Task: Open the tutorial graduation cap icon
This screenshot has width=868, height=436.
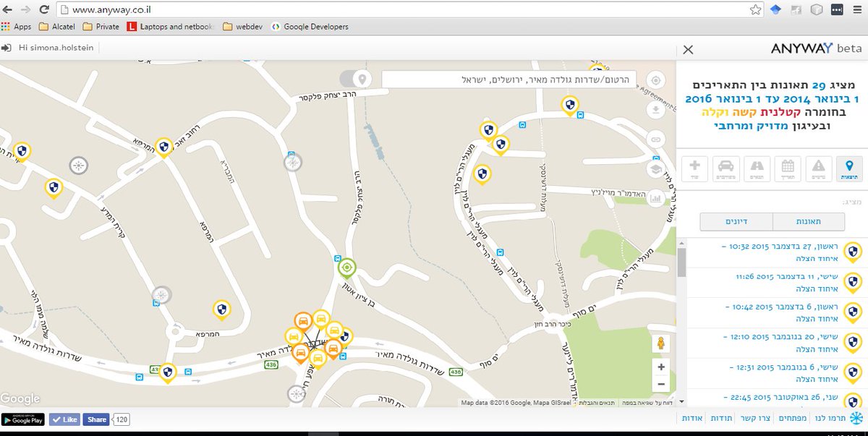Action: pos(656,168)
